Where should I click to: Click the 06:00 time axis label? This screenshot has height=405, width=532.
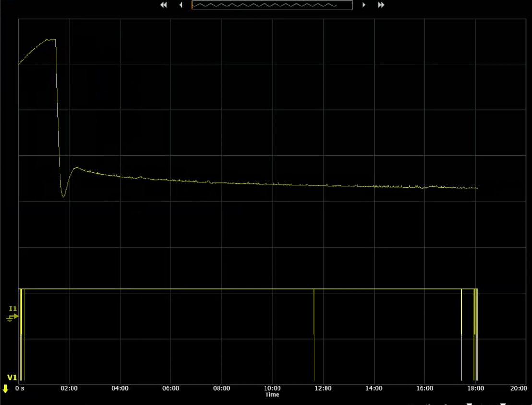point(170,388)
